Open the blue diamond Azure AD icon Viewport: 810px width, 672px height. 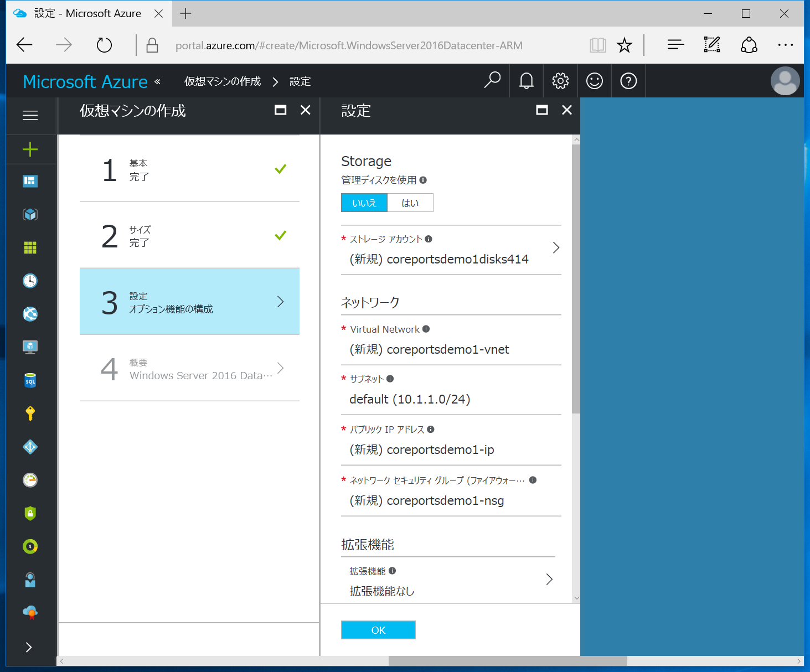coord(30,447)
